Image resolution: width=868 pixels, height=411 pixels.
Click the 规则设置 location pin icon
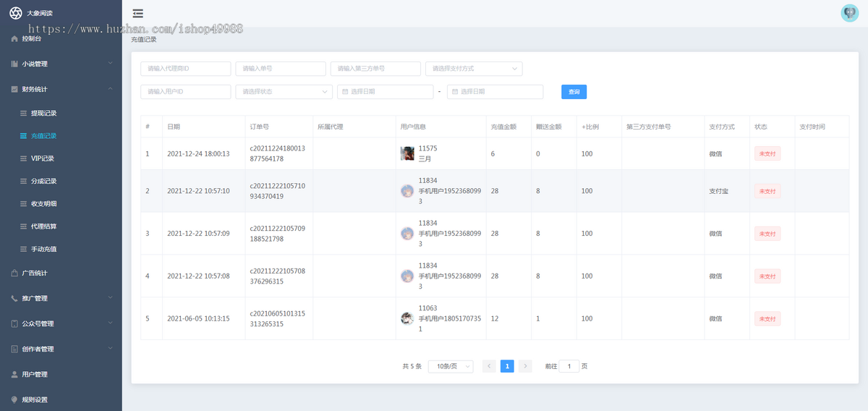14,399
